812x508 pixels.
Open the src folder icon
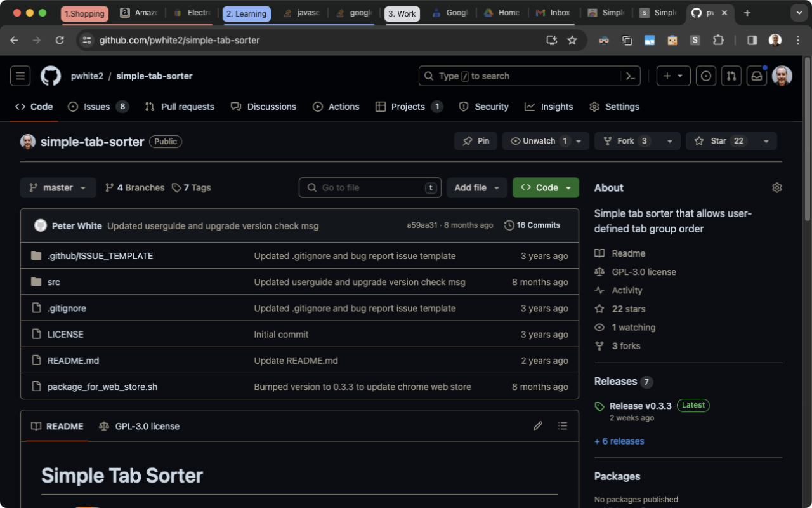pyautogui.click(x=36, y=281)
